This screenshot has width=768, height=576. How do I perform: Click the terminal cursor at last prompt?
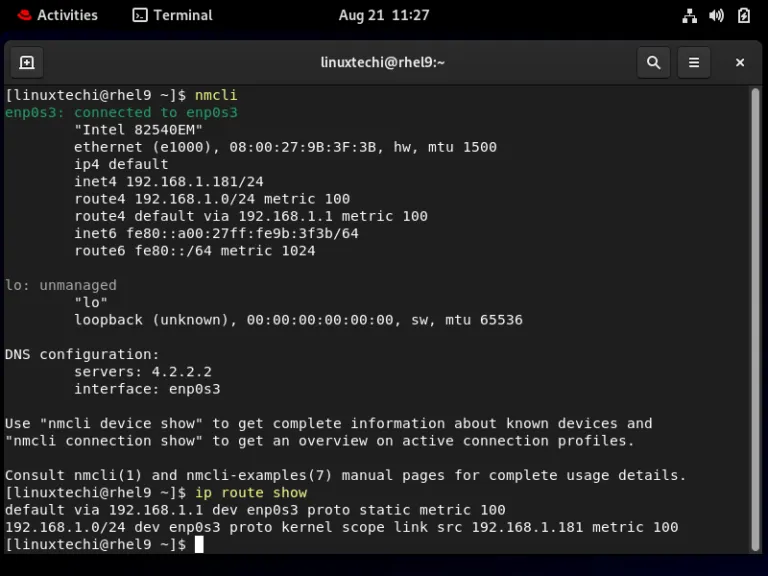tap(199, 544)
